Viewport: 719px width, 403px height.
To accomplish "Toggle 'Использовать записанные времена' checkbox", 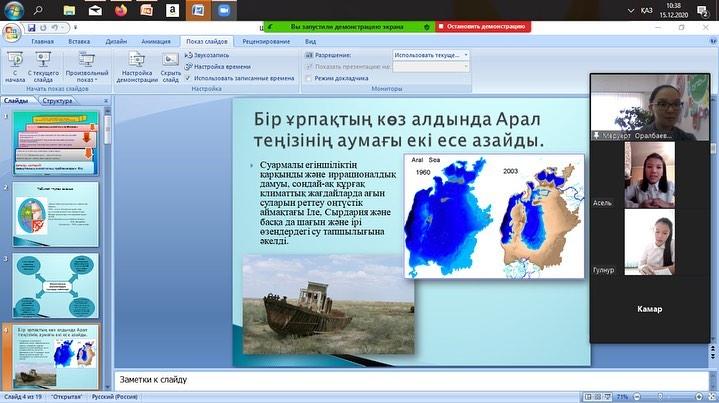I will click(x=188, y=77).
